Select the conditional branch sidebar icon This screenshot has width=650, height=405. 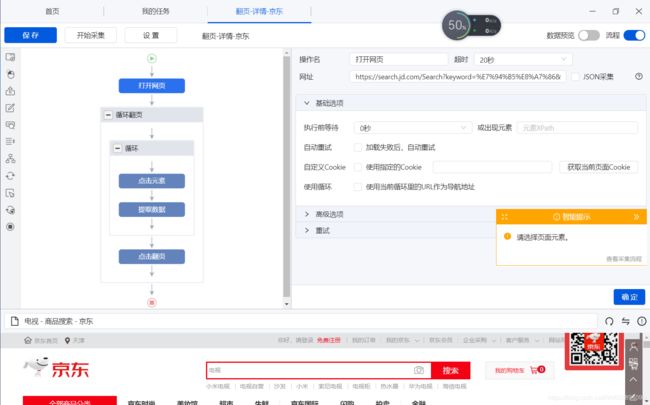[x=10, y=158]
